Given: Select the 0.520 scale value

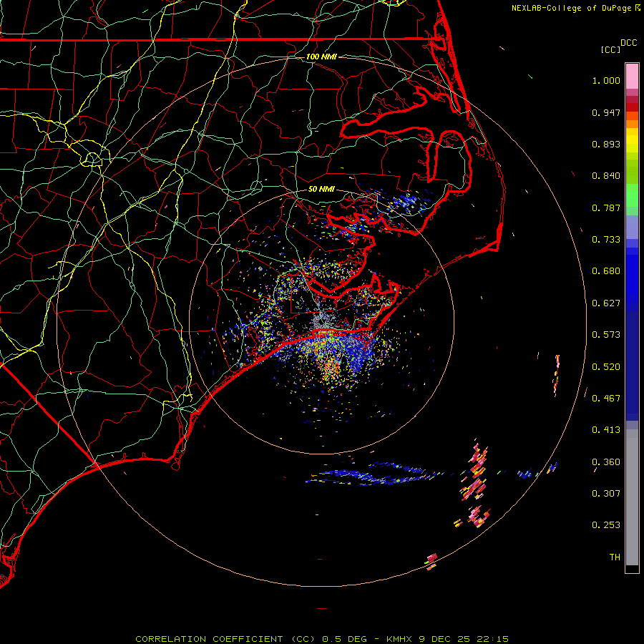Looking at the screenshot, I should coord(606,367).
